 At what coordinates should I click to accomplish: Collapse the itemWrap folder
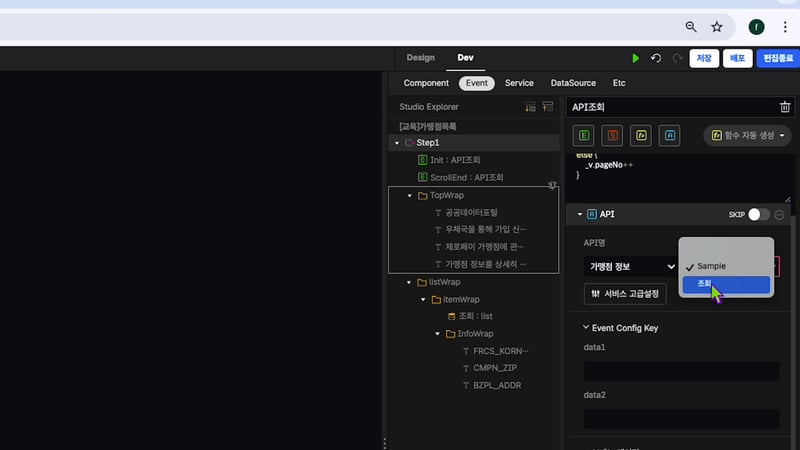(423, 299)
